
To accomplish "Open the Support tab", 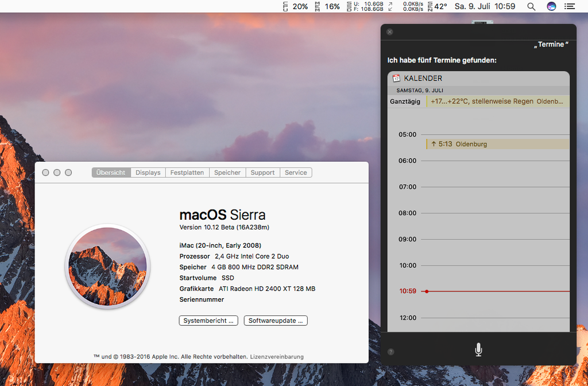I will (262, 173).
